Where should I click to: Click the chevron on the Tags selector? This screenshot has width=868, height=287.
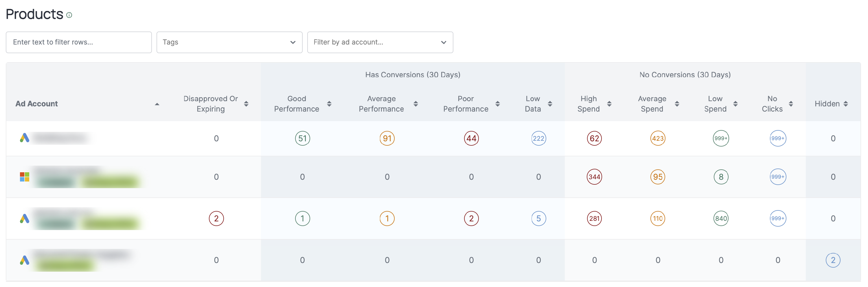(293, 42)
